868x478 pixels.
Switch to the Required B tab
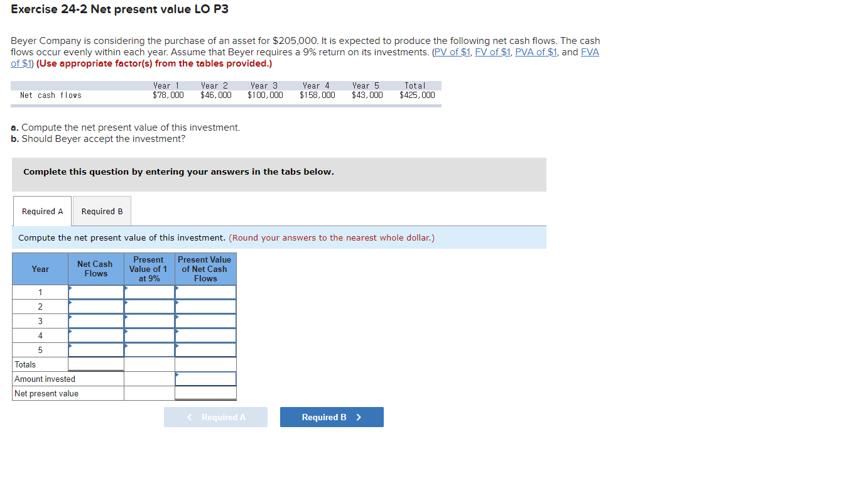tap(102, 212)
